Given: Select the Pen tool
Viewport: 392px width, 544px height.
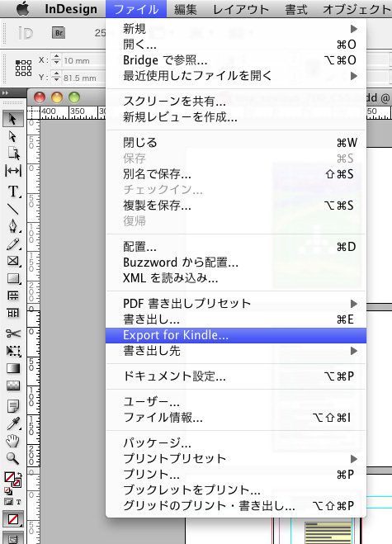Looking at the screenshot, I should pos(13,226).
